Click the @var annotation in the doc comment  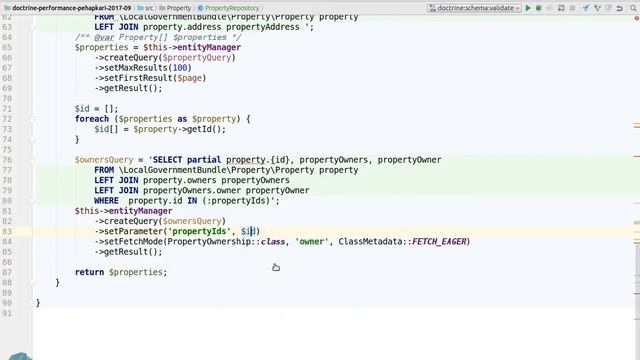point(104,37)
